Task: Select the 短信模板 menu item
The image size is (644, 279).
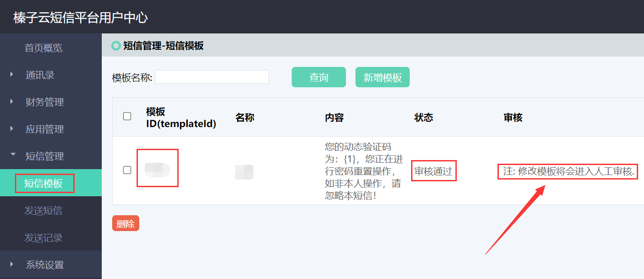Action: [44, 183]
